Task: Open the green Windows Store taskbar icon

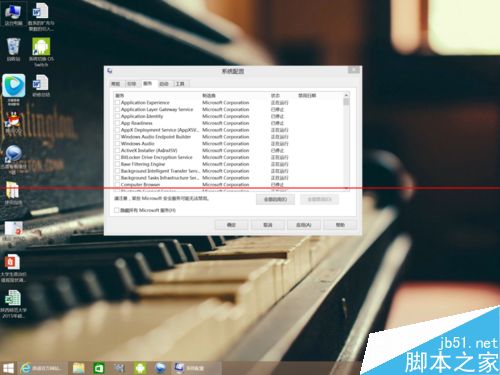Action: (99, 368)
